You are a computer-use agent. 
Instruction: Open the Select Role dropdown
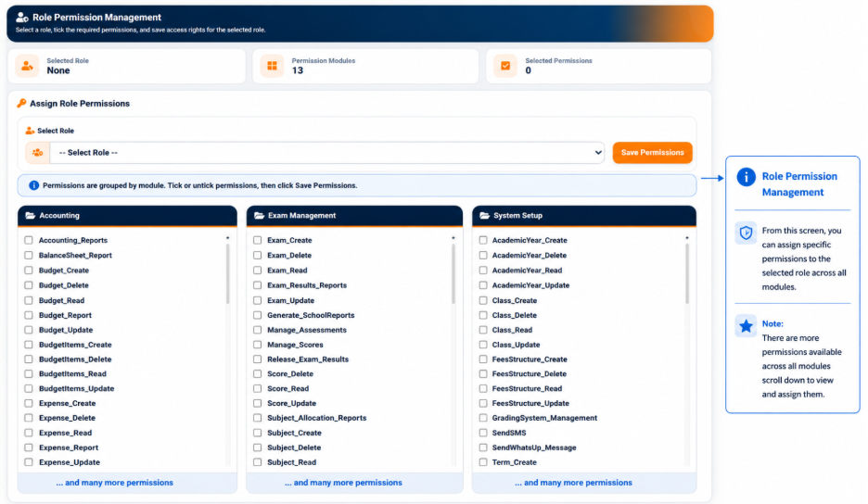327,153
